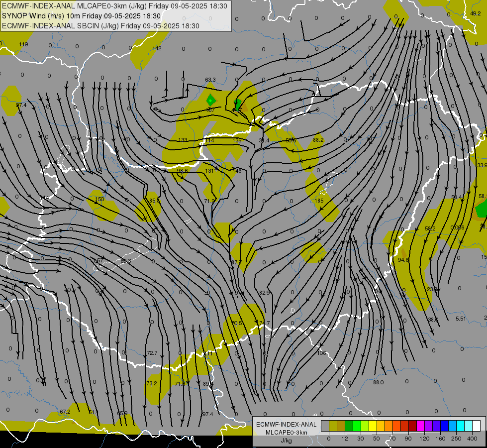Click the gray swatch in the MLCAPE legend
487x448 pixels.
tap(325, 426)
